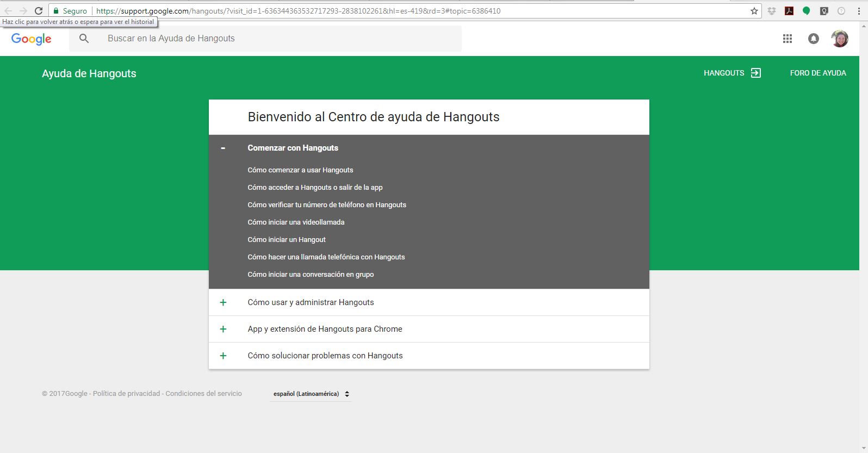Open Cómo verificar tu número de teléfono
The width and height of the screenshot is (868, 453).
pyautogui.click(x=327, y=205)
